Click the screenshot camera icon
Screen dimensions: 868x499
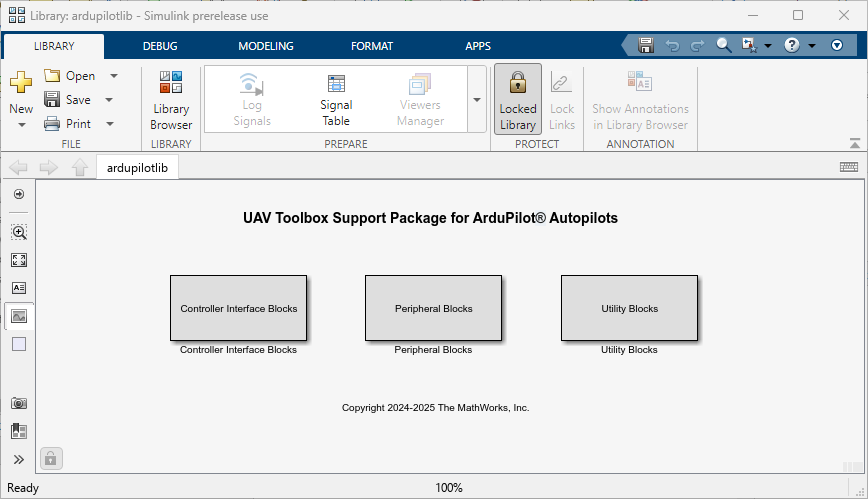pyautogui.click(x=19, y=403)
